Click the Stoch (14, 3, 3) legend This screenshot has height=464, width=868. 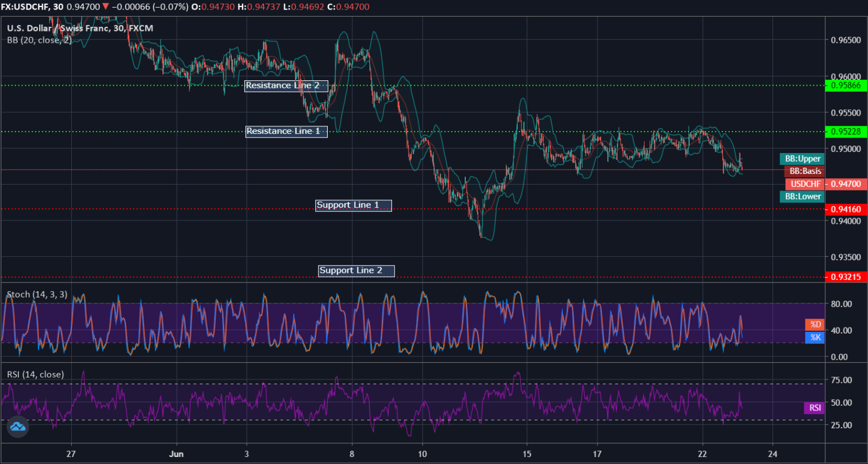(x=37, y=294)
